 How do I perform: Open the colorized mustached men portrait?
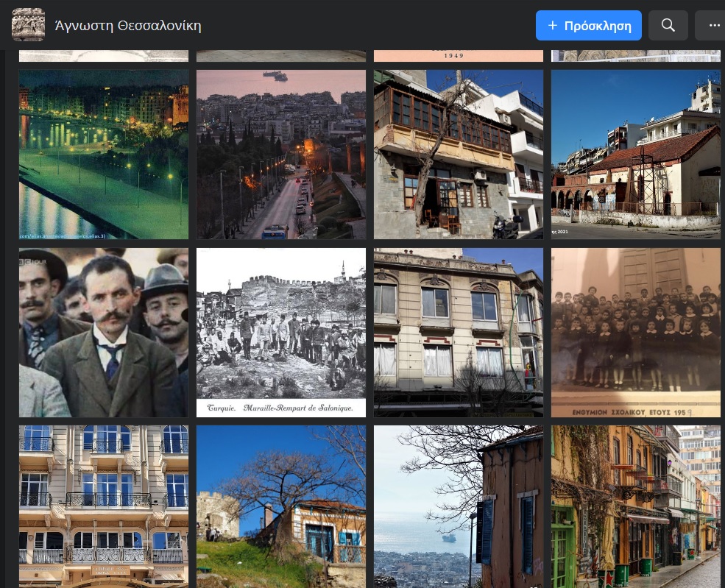coord(104,333)
